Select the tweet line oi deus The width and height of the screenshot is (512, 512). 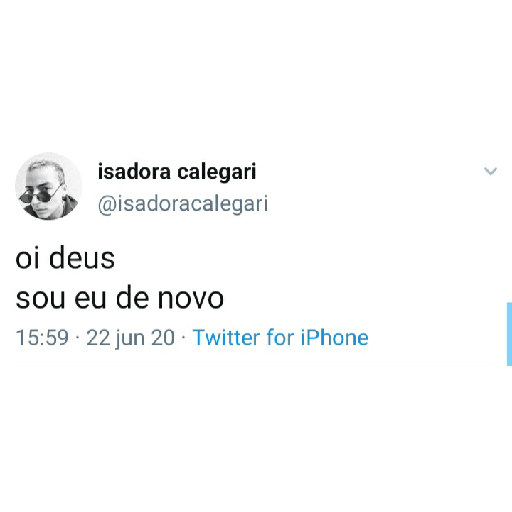coord(65,257)
